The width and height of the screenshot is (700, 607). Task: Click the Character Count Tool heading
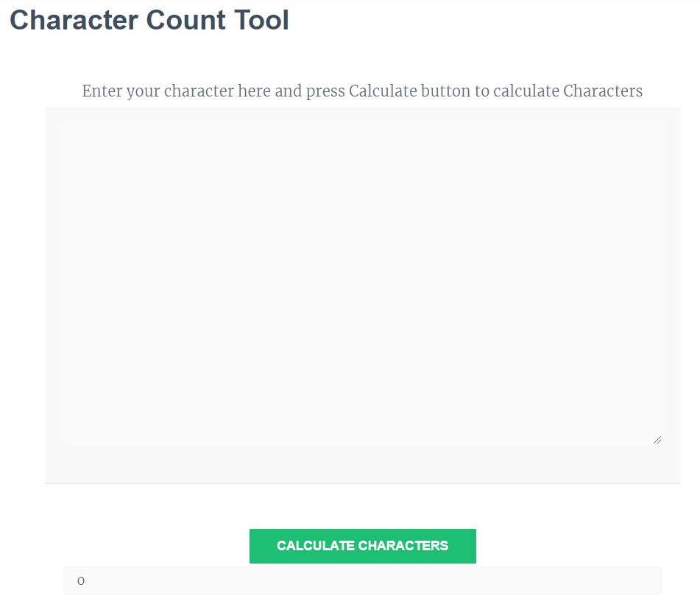149,21
